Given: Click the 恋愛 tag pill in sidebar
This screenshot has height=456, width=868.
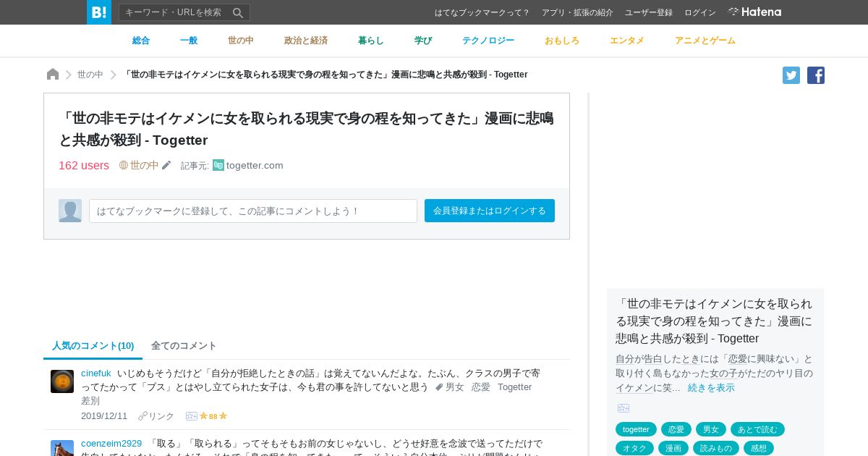Looking at the screenshot, I should pos(676,429).
